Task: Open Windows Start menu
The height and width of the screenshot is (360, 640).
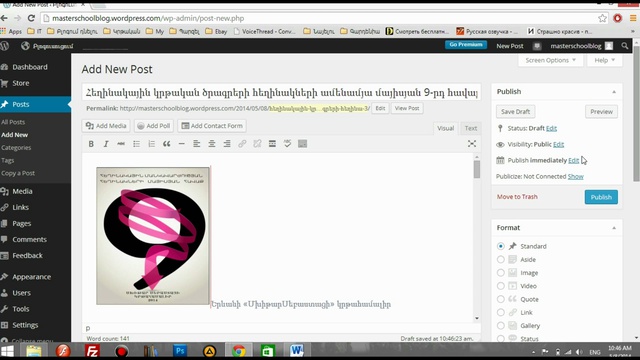Action: click(x=7, y=351)
